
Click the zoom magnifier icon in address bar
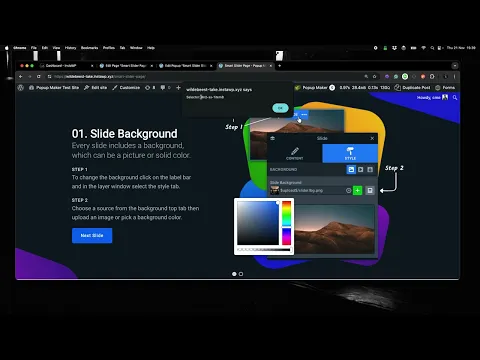tap(366, 76)
